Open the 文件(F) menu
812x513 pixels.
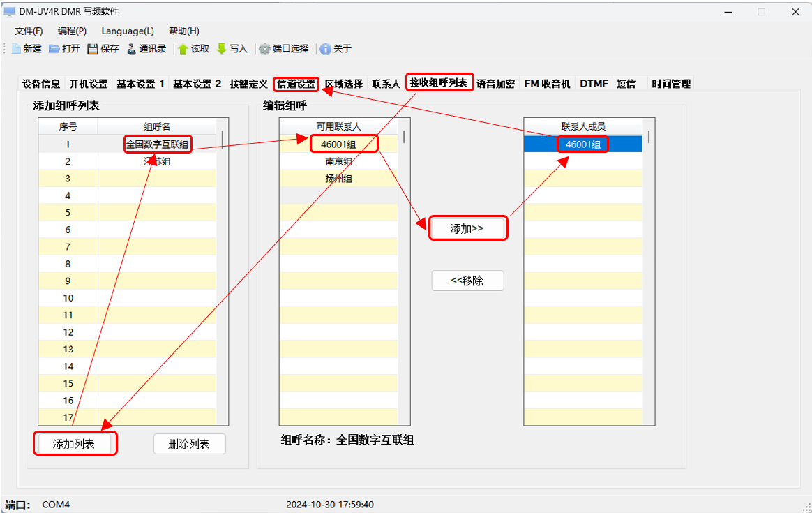[29, 31]
